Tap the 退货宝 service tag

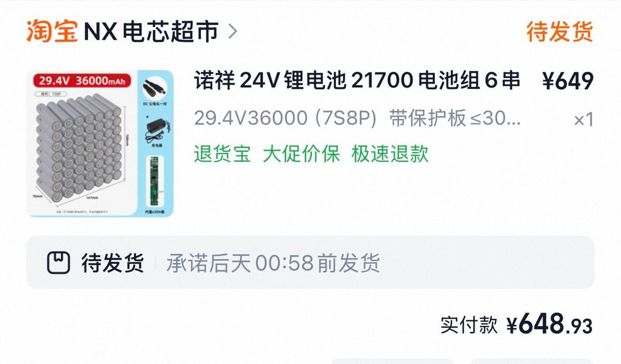click(223, 154)
